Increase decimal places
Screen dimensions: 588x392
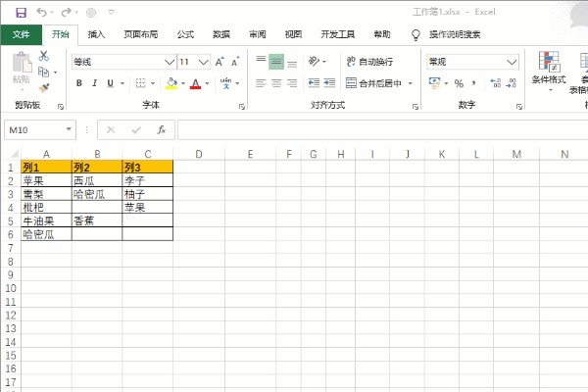coord(496,83)
